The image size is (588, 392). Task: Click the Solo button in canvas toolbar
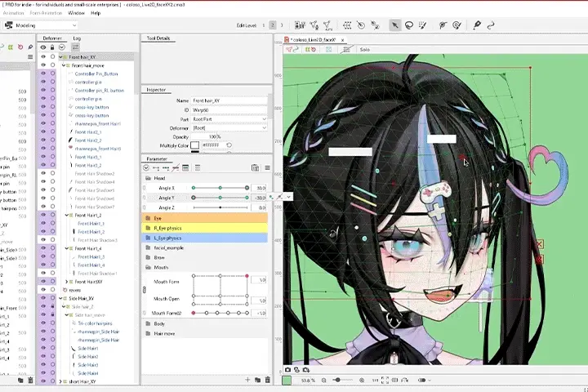pos(364,50)
